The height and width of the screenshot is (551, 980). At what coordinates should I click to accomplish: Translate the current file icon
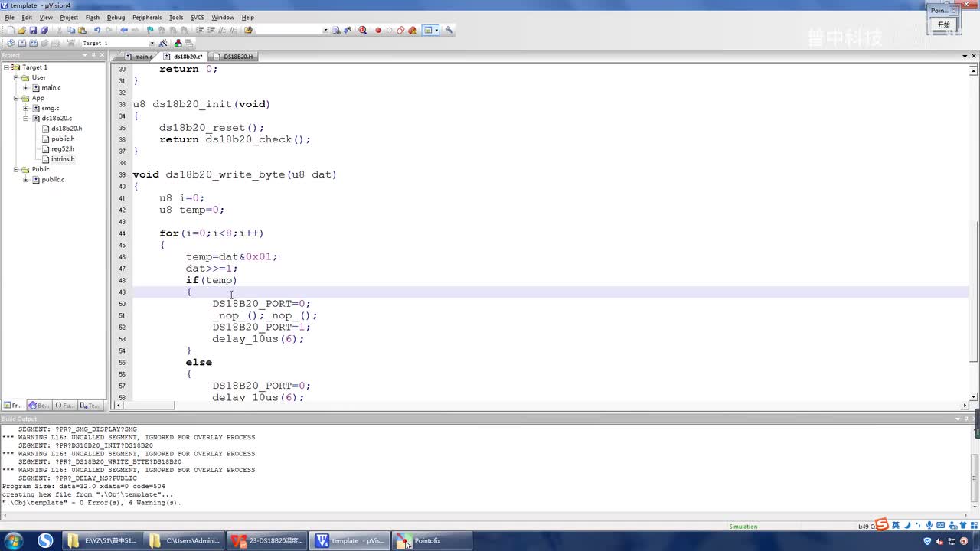pos(11,43)
